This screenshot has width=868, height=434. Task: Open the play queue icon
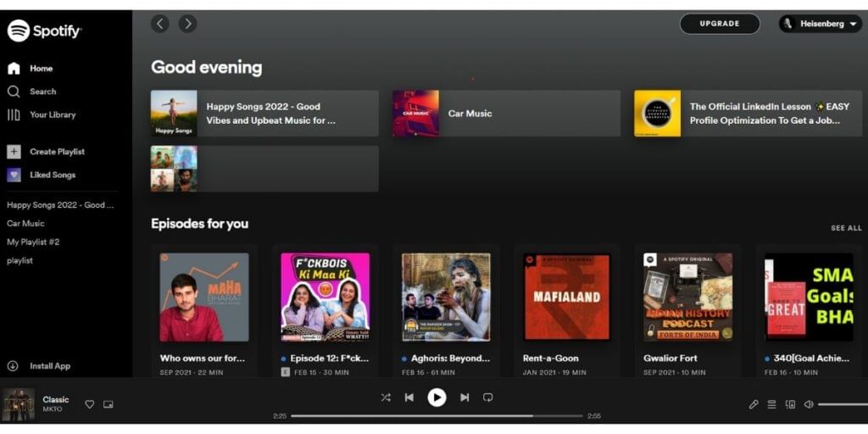coord(771,404)
